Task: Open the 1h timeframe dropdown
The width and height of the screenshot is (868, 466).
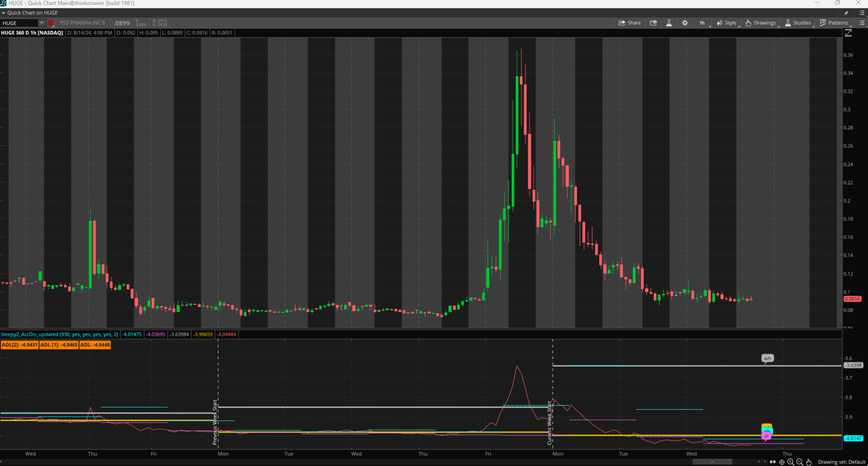Action: tap(702, 23)
